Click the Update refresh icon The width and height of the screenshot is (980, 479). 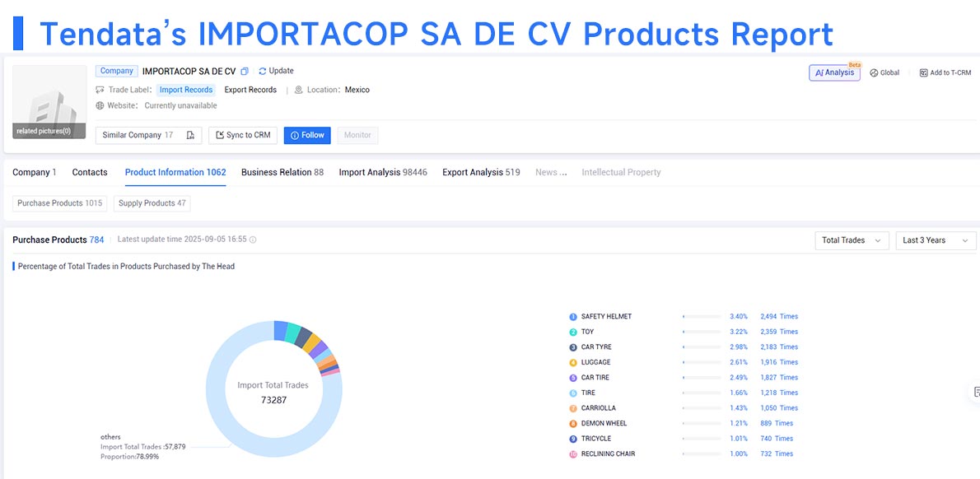pyautogui.click(x=263, y=72)
